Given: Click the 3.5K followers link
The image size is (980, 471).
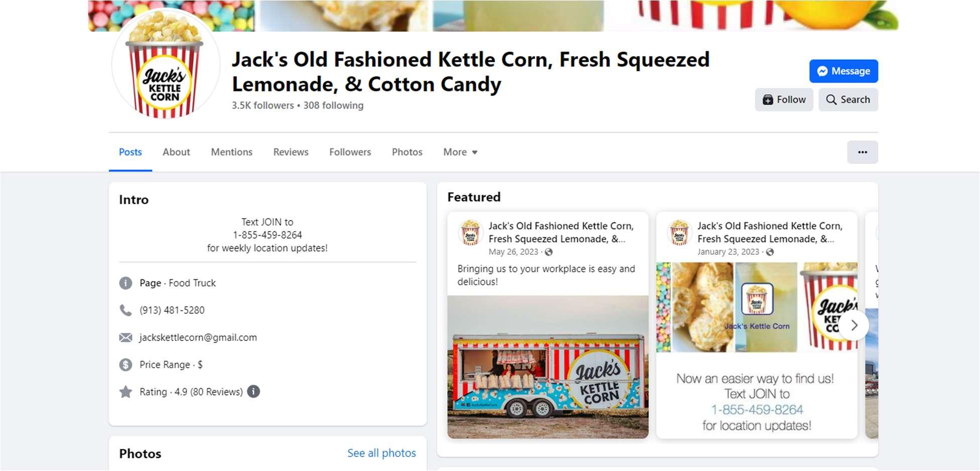Looking at the screenshot, I should pyautogui.click(x=263, y=105).
